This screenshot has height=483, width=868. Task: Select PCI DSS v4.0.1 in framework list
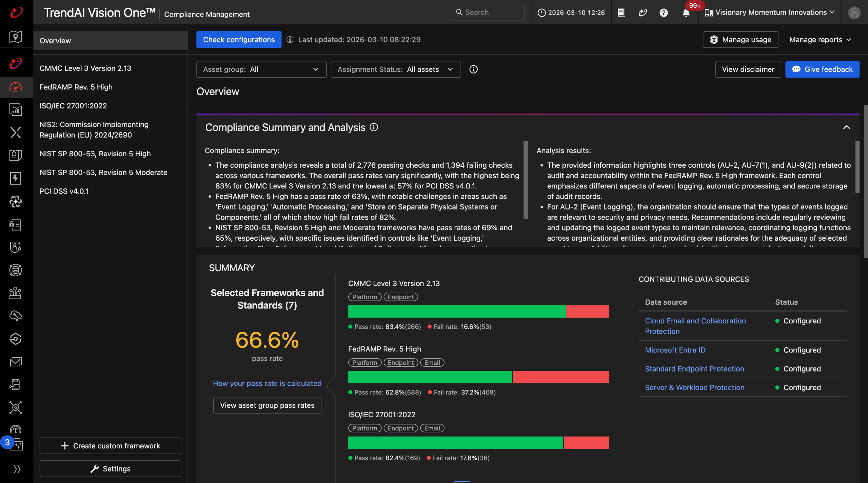pyautogui.click(x=64, y=191)
